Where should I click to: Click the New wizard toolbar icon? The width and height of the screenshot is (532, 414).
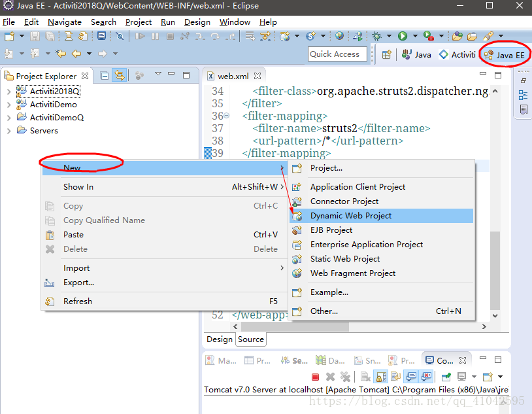point(9,36)
